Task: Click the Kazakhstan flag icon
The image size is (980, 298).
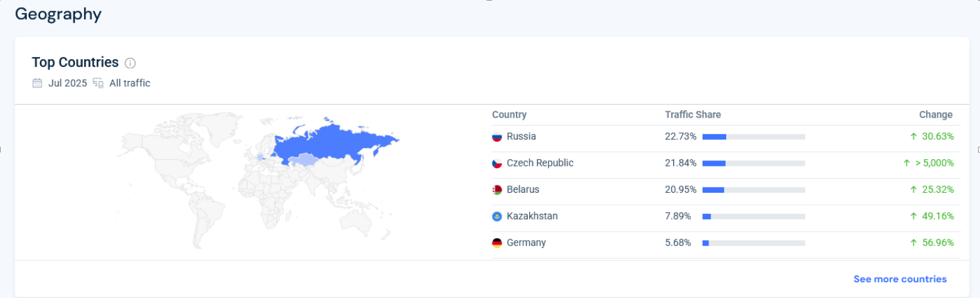Action: pyautogui.click(x=497, y=216)
